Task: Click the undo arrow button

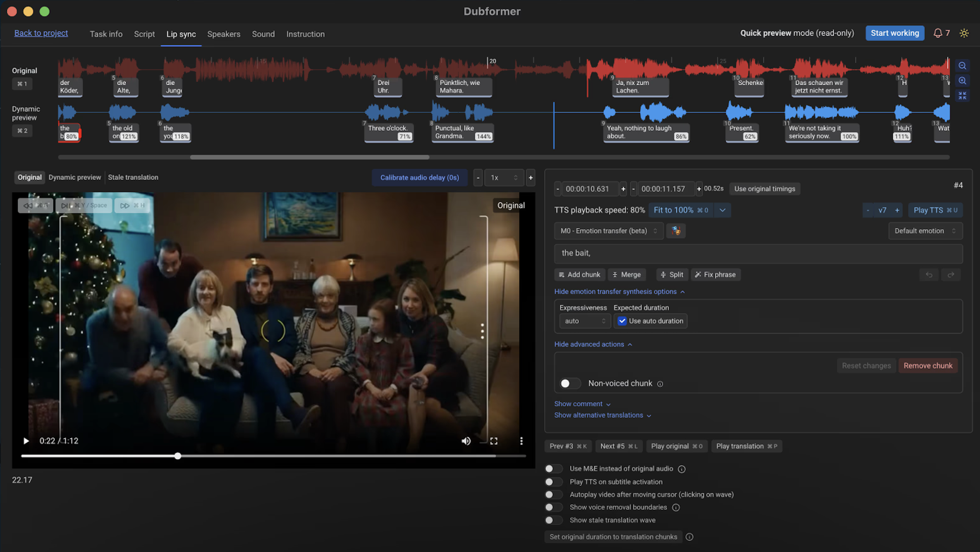Action: click(929, 275)
